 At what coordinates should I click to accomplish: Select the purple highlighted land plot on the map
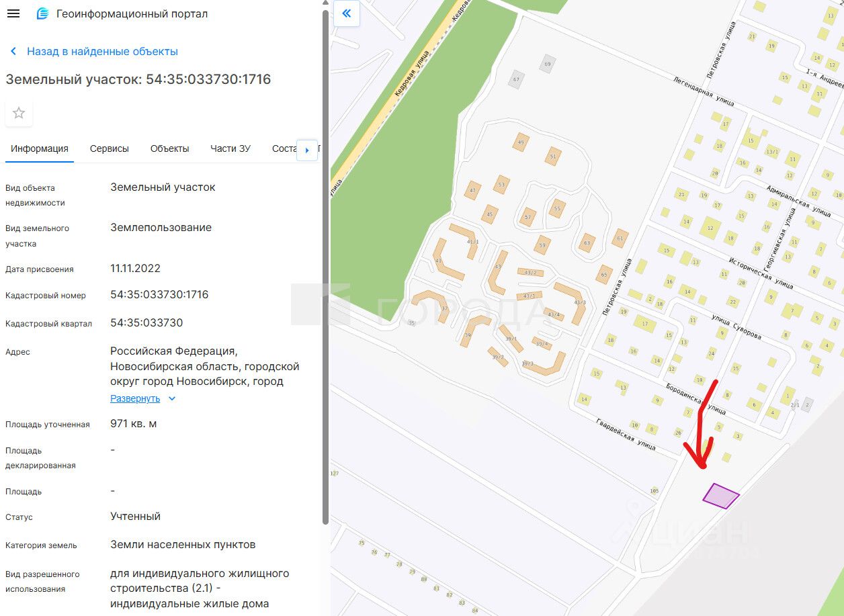pyautogui.click(x=720, y=496)
